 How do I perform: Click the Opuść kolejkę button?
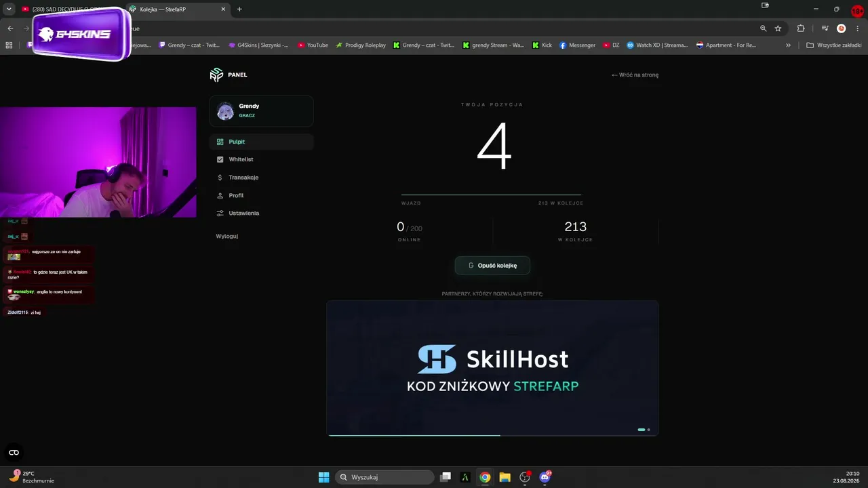tap(492, 266)
